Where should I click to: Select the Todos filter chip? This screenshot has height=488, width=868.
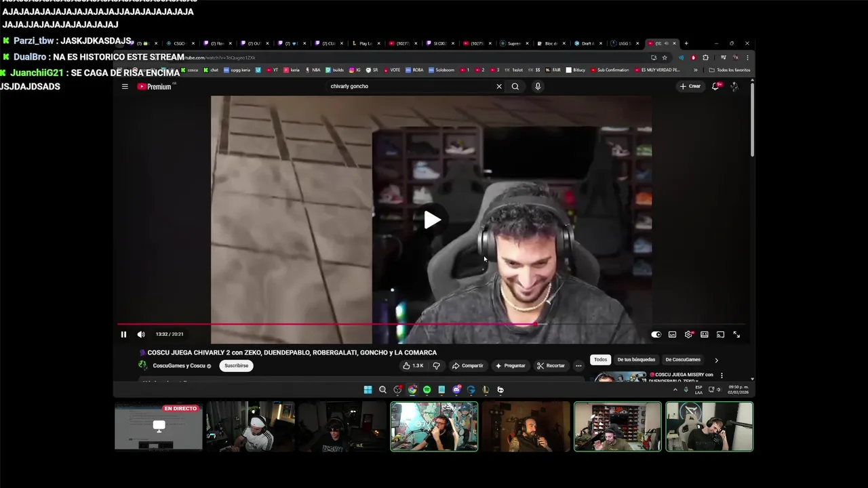pyautogui.click(x=601, y=360)
